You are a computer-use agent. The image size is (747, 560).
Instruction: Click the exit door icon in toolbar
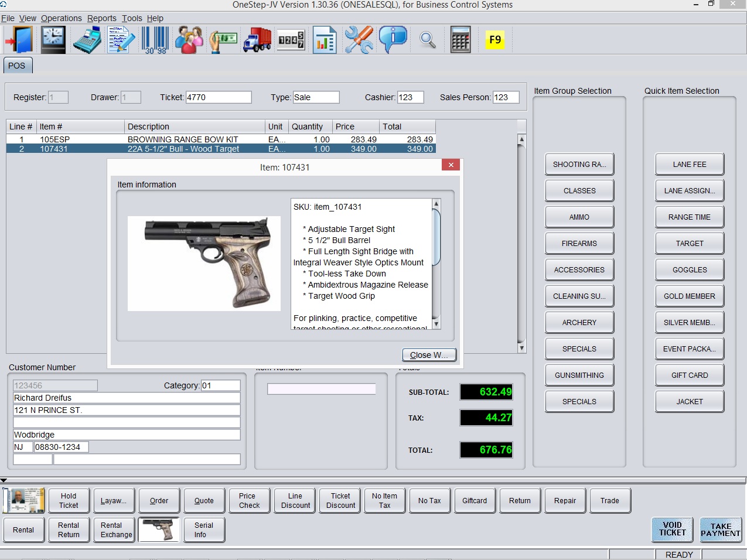[19, 40]
